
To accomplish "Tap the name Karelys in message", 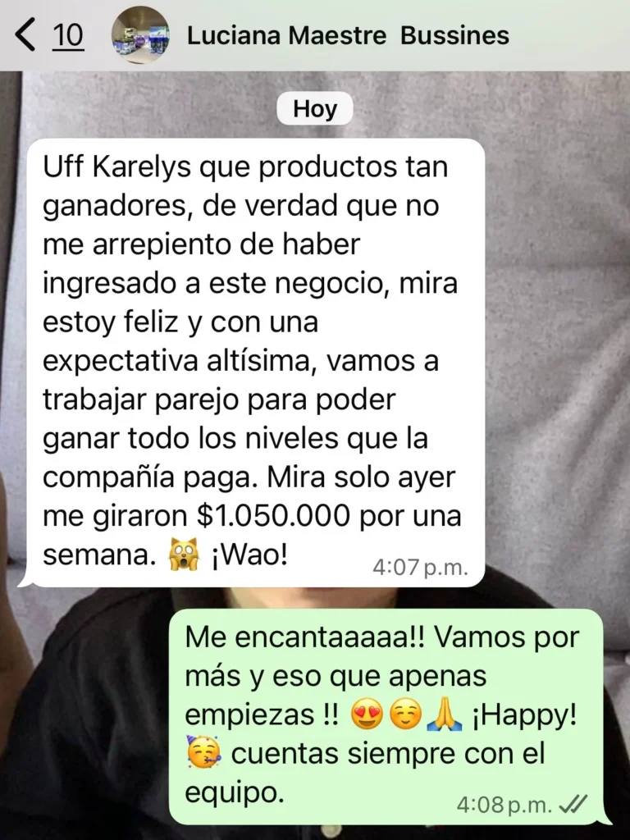I will (x=142, y=167).
